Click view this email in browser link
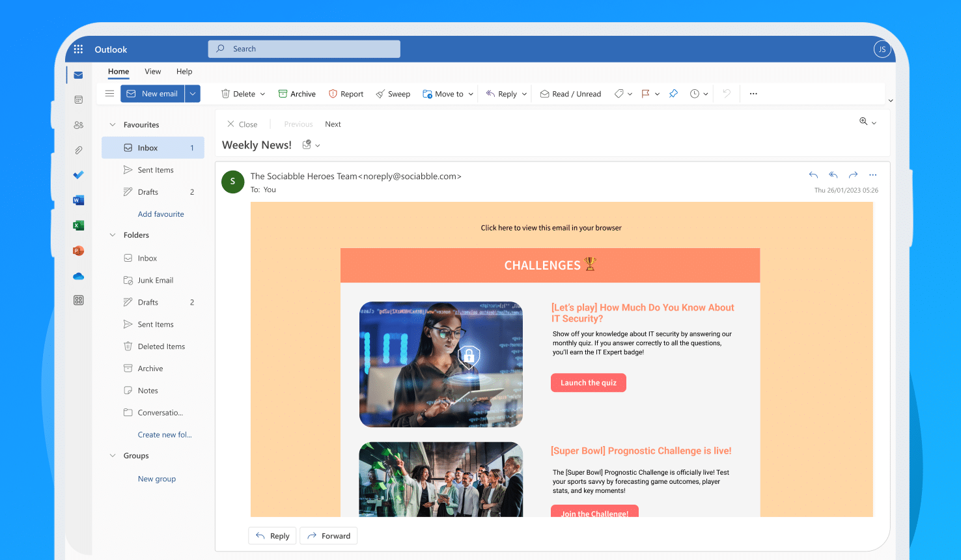Viewport: 961px width, 560px height. click(551, 228)
